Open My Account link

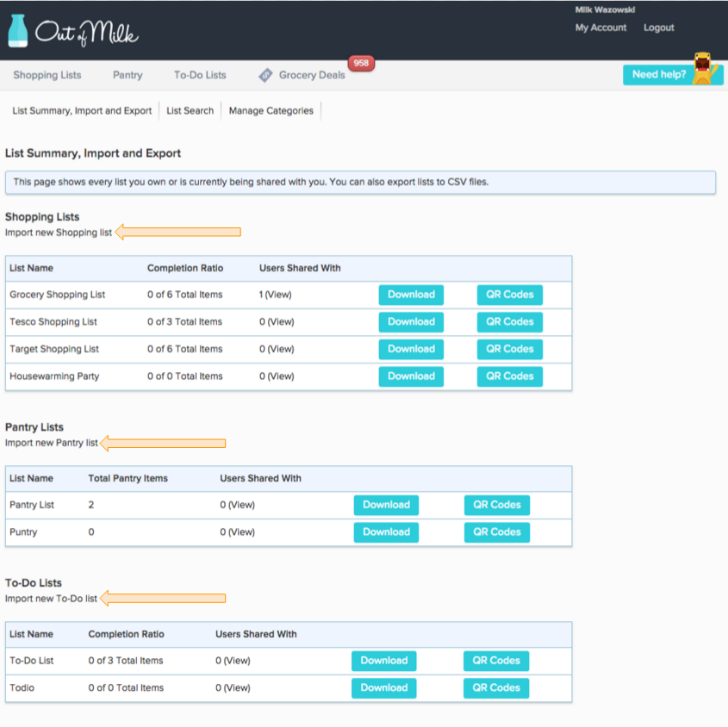[600, 28]
